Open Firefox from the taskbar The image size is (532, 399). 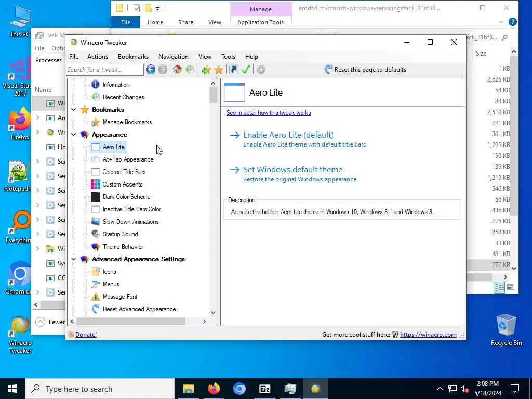[x=214, y=389]
